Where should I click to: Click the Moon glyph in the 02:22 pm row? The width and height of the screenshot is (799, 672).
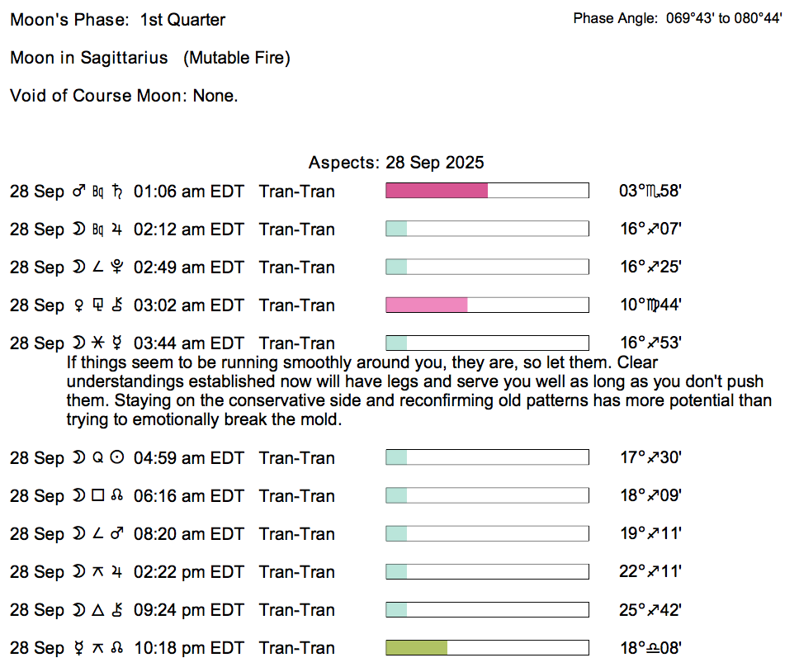[80, 572]
